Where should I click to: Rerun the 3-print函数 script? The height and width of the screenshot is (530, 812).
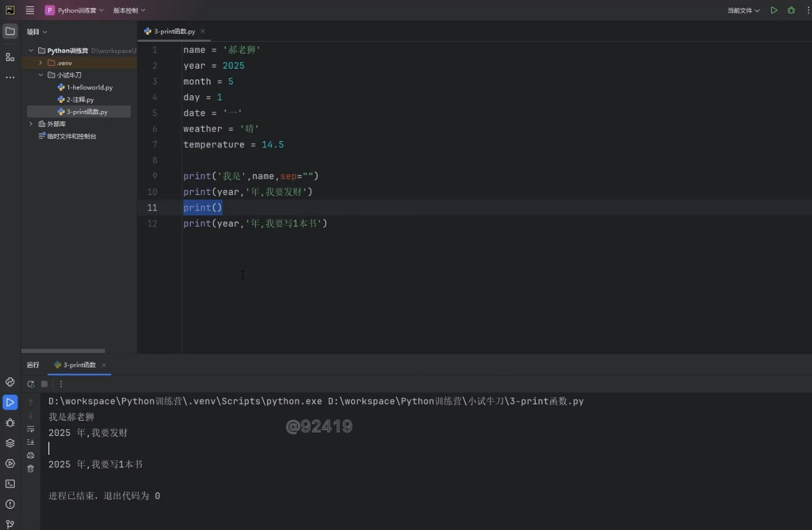point(31,384)
